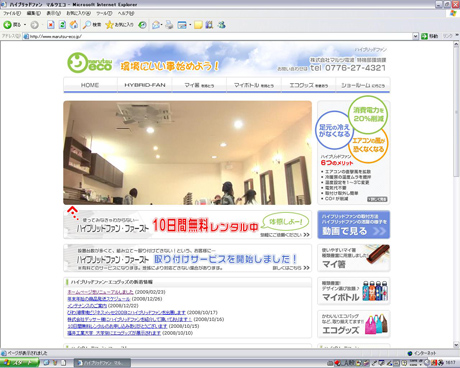460x368 pixels.
Task: Click the Internet zone globe in status bar
Action: pos(410,353)
